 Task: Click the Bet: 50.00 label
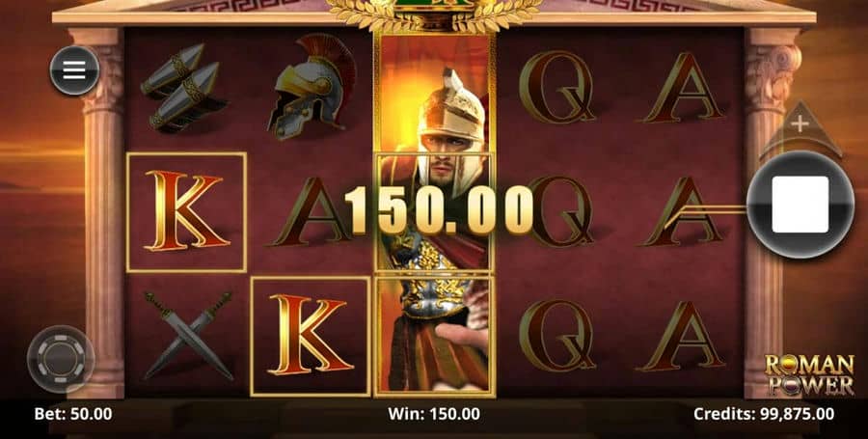pos(73,414)
